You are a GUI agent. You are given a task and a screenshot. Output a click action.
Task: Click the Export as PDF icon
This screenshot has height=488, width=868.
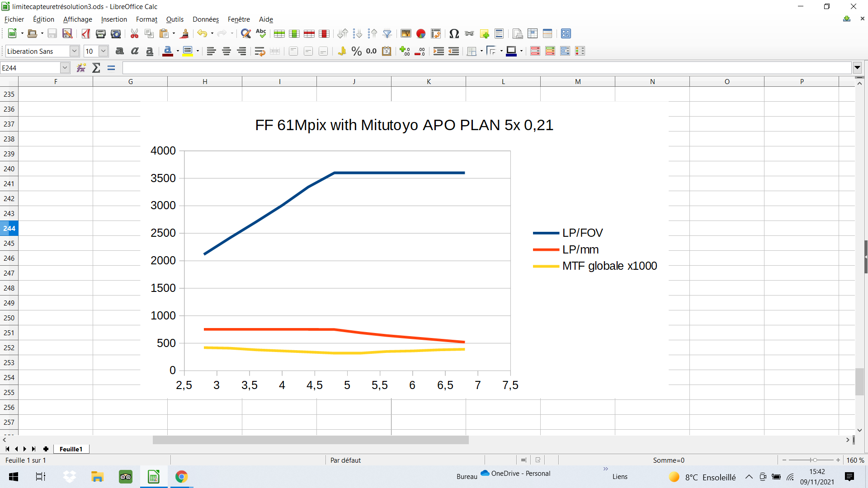85,33
